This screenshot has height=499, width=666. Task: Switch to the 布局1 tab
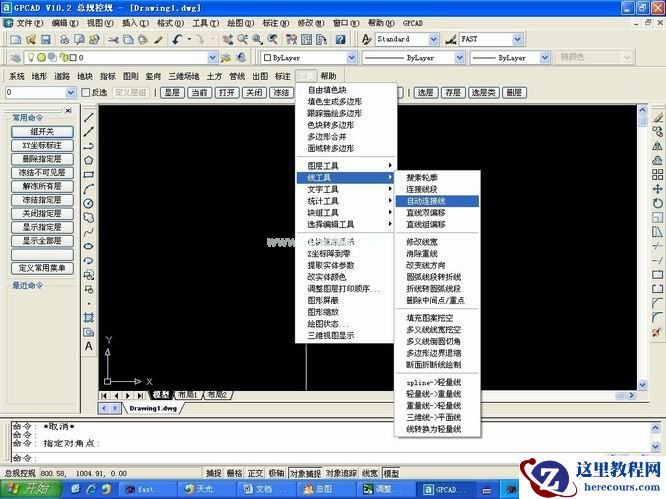click(x=187, y=395)
